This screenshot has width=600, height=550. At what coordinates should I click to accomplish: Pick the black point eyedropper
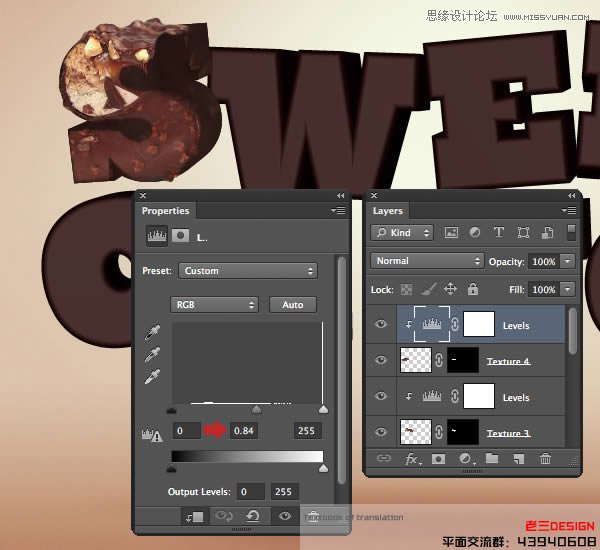pos(152,332)
